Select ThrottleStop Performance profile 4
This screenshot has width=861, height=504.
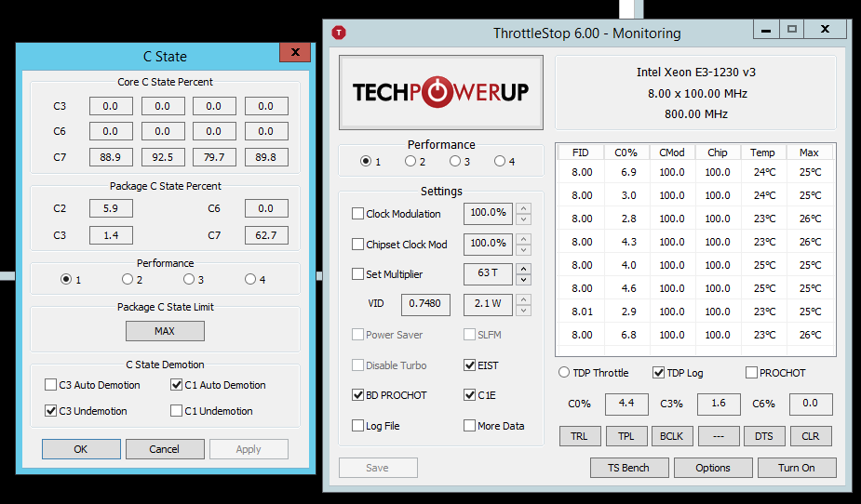pyautogui.click(x=500, y=161)
